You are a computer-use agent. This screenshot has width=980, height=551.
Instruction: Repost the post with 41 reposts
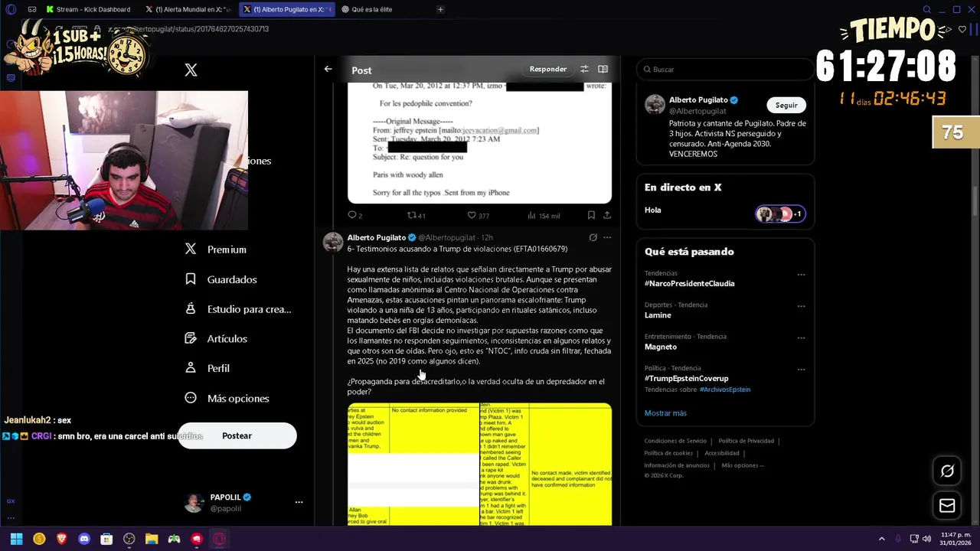[x=416, y=215]
